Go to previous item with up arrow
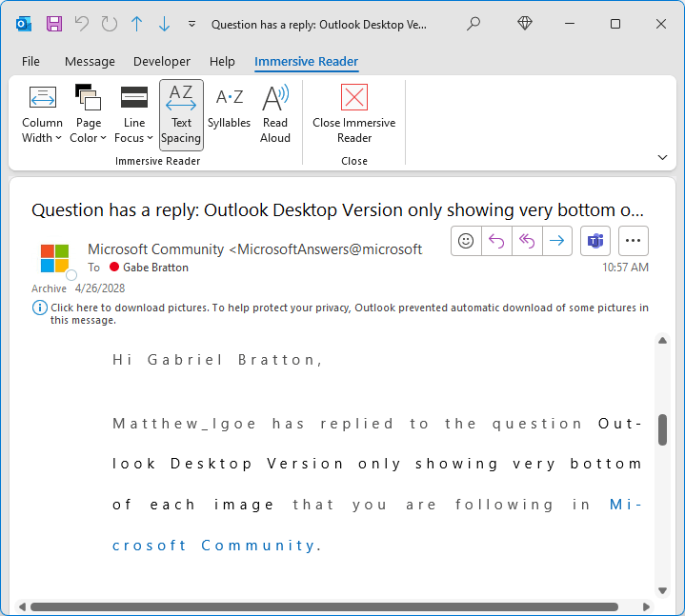Image resolution: width=685 pixels, height=616 pixels. pyautogui.click(x=137, y=24)
